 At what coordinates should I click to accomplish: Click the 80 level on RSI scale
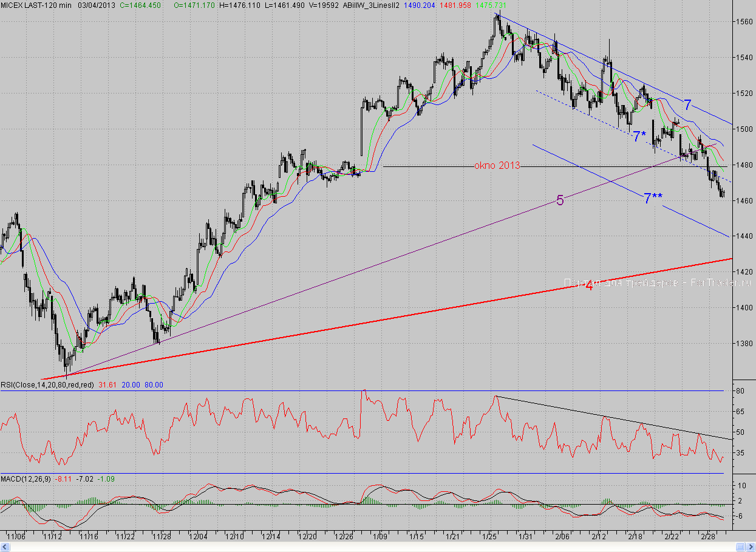tap(740, 392)
